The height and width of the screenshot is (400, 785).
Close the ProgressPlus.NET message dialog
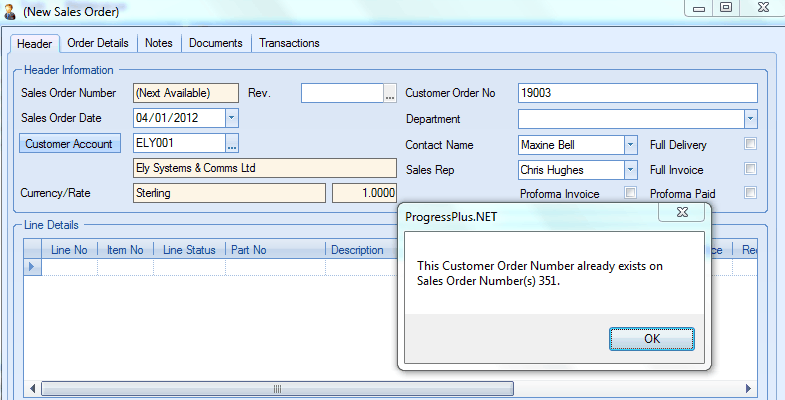coord(683,213)
